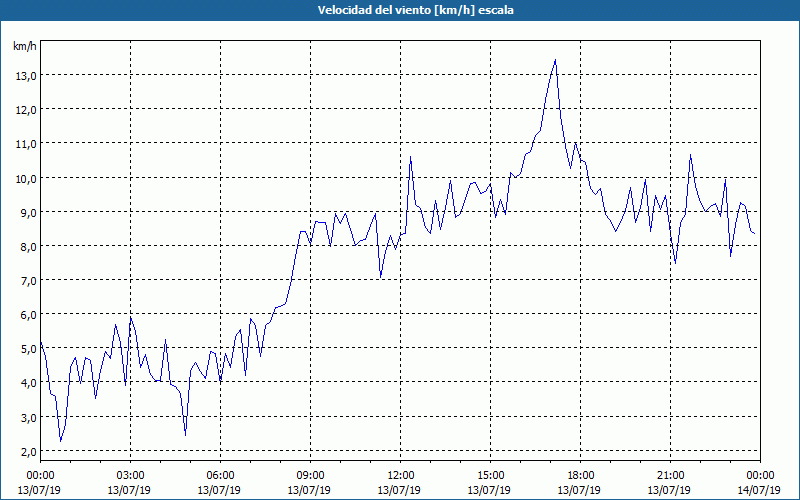
Task: Click the '7,0' y-axis value
Action: click(x=29, y=281)
